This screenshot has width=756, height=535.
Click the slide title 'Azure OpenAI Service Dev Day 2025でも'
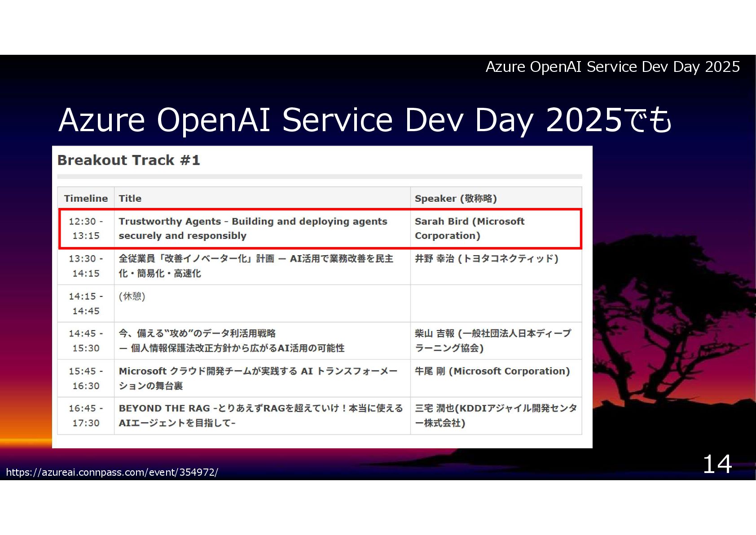(365, 120)
